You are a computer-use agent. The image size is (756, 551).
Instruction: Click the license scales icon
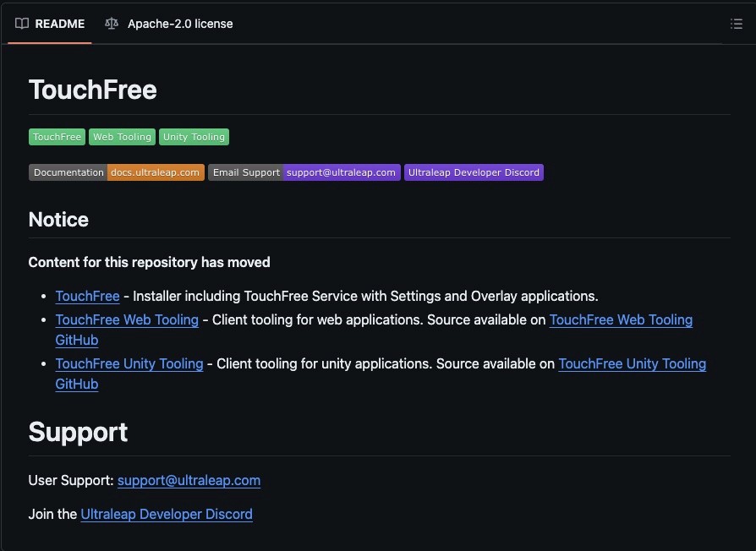pos(112,24)
